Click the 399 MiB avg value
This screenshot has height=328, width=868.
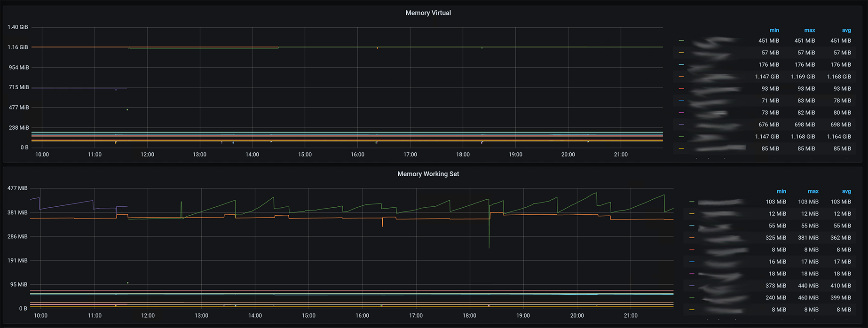(x=841, y=297)
